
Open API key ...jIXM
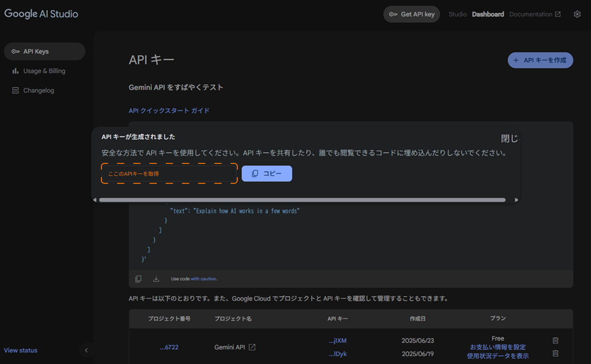coord(338,341)
